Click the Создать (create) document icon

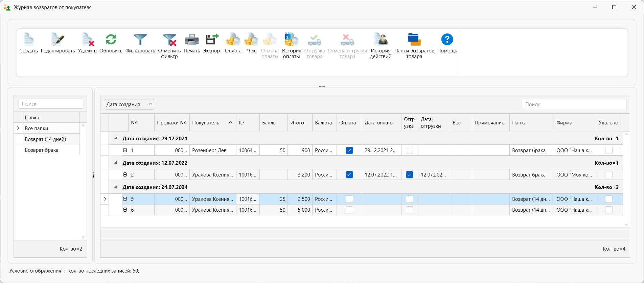(29, 40)
